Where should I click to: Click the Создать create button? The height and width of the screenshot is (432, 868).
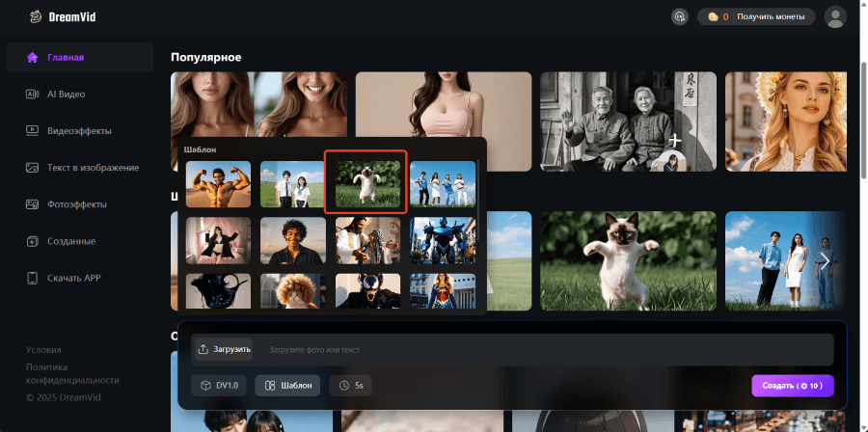(792, 386)
